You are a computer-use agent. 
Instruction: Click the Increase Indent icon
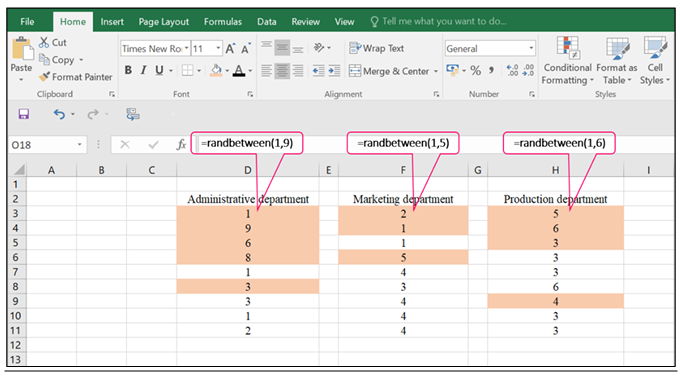[x=334, y=71]
